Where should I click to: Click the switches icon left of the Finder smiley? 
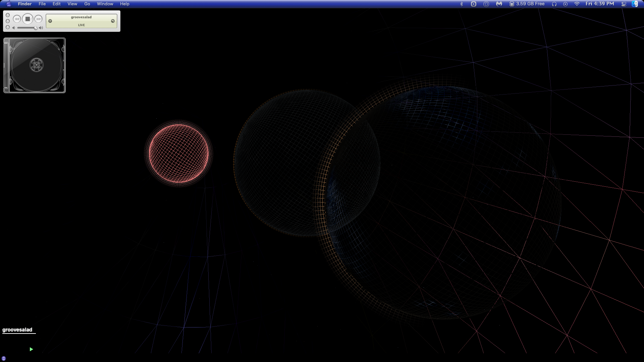(x=623, y=4)
